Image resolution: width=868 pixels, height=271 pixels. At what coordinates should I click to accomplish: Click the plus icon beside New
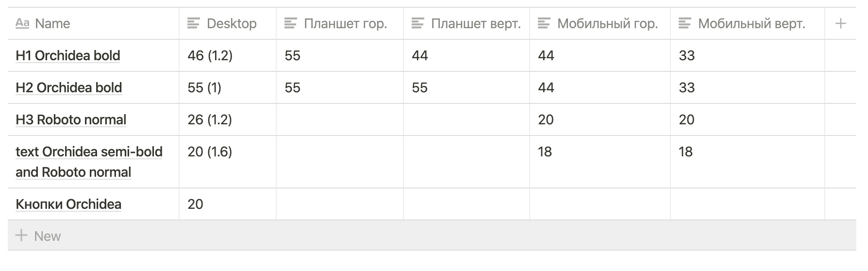click(21, 236)
